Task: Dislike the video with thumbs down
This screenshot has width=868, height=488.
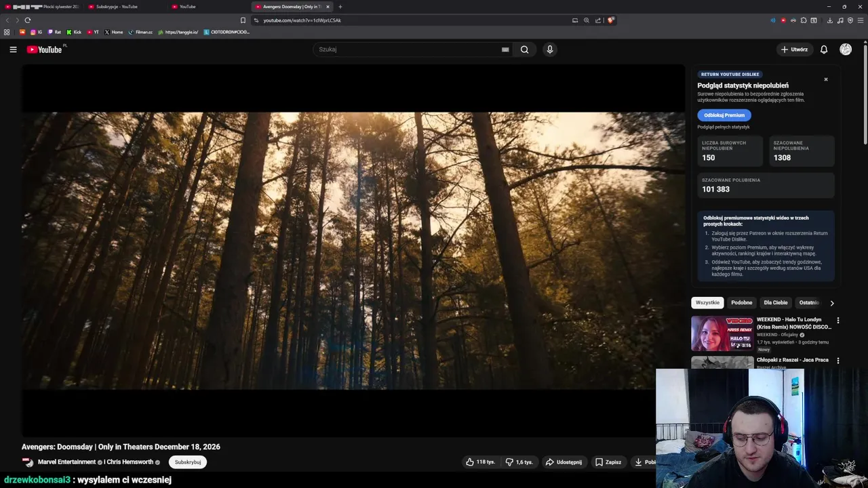Action: pyautogui.click(x=519, y=462)
